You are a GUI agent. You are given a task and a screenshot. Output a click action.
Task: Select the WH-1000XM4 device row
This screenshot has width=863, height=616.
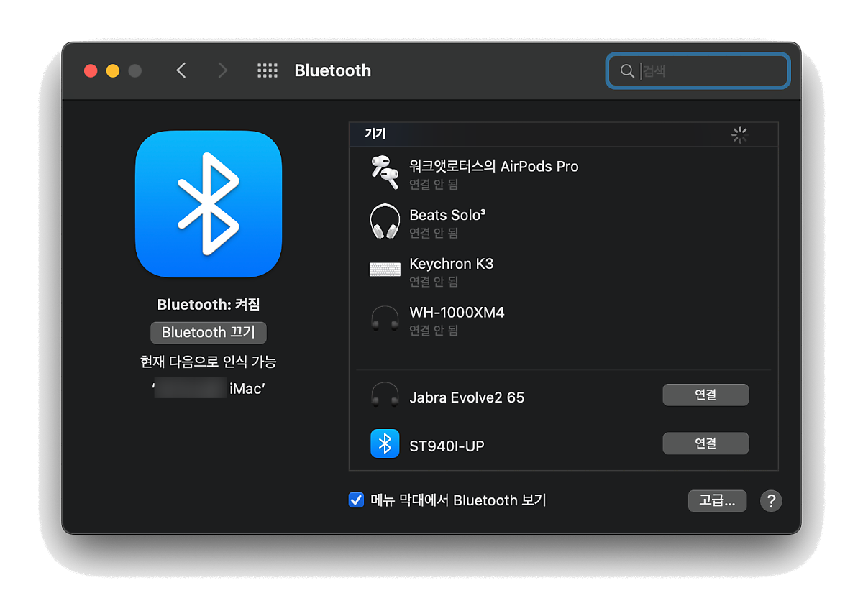click(x=563, y=319)
